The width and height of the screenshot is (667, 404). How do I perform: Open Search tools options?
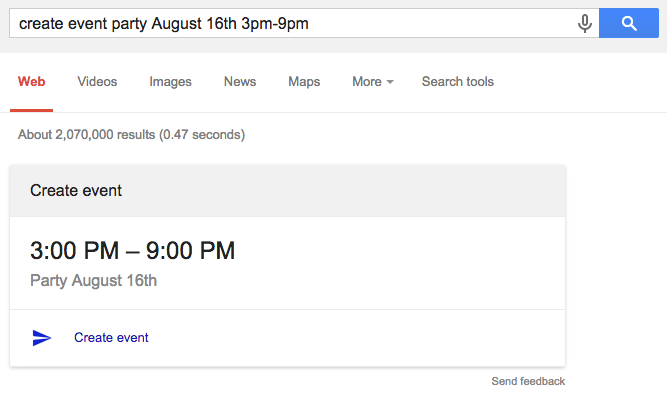[x=457, y=82]
